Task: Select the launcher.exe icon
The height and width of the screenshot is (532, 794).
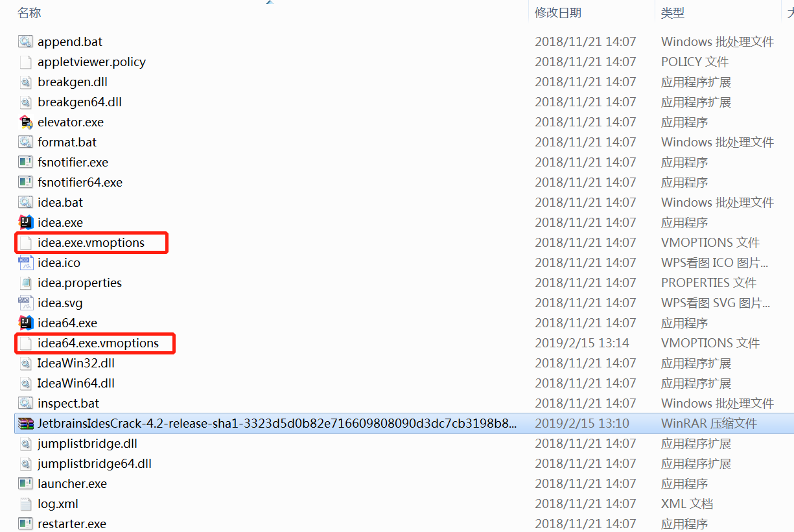Action: (26, 483)
